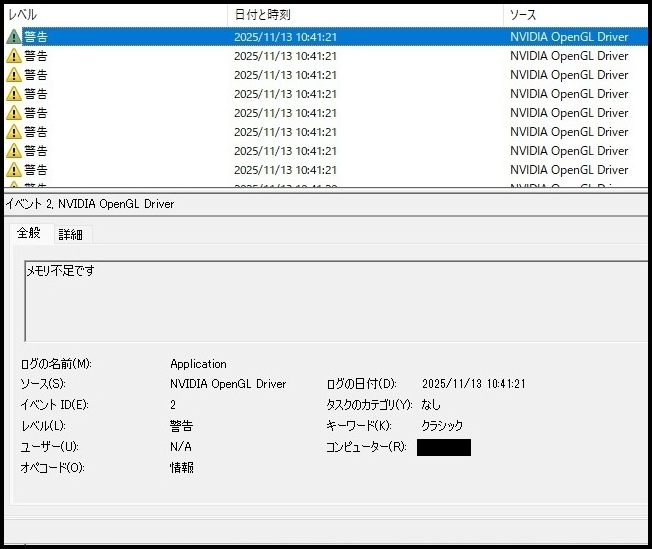Switch to the 全般 tab

[29, 233]
